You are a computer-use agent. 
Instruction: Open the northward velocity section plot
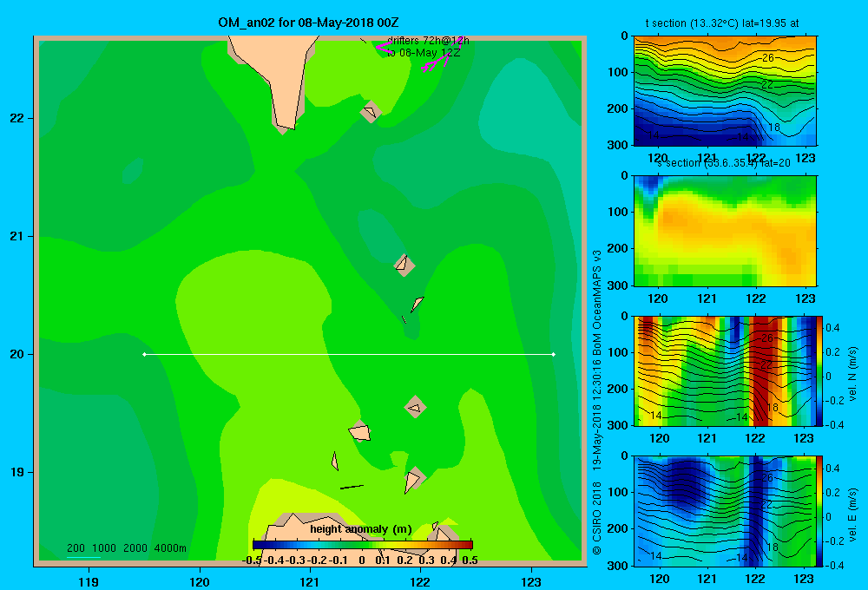coord(725,370)
